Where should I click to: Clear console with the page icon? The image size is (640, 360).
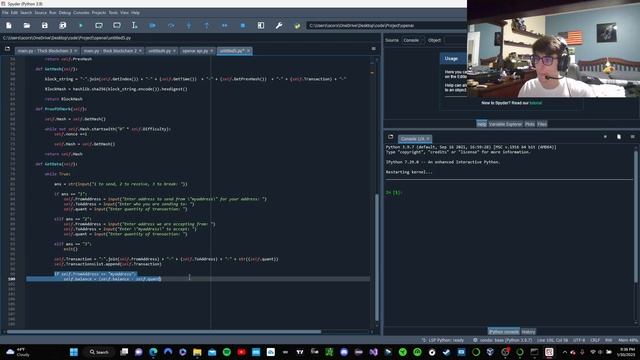[619, 137]
